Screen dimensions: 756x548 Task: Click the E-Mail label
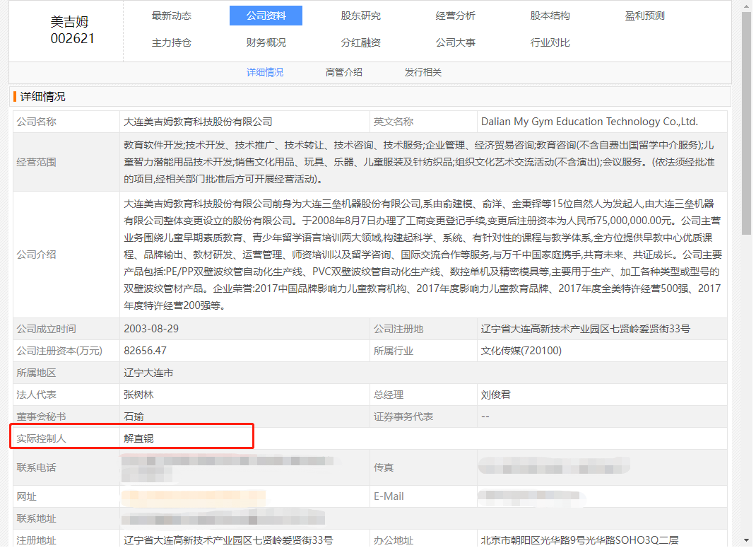click(389, 496)
